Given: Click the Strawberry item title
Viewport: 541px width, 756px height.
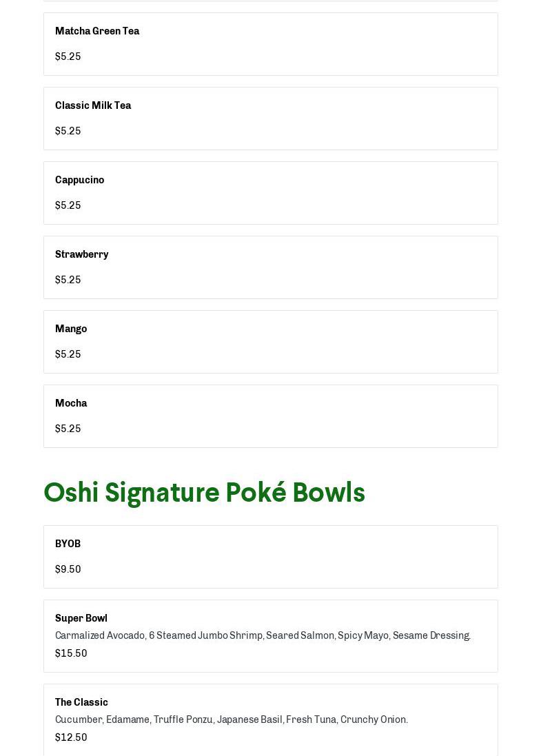Looking at the screenshot, I should click(x=81, y=254).
